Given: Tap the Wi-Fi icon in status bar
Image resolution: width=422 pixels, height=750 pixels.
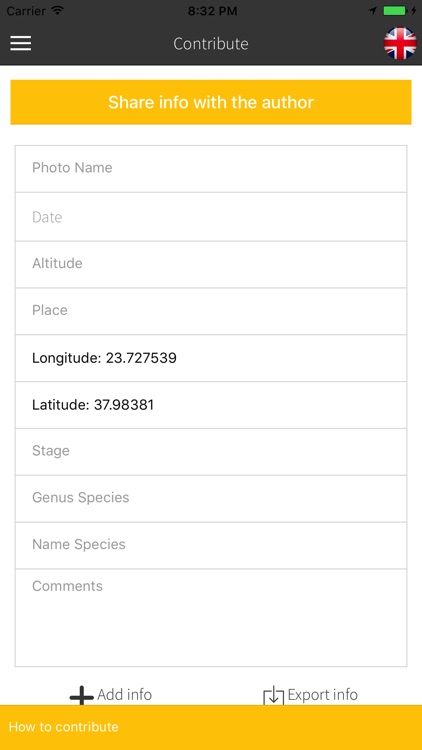Looking at the screenshot, I should (x=58, y=11).
